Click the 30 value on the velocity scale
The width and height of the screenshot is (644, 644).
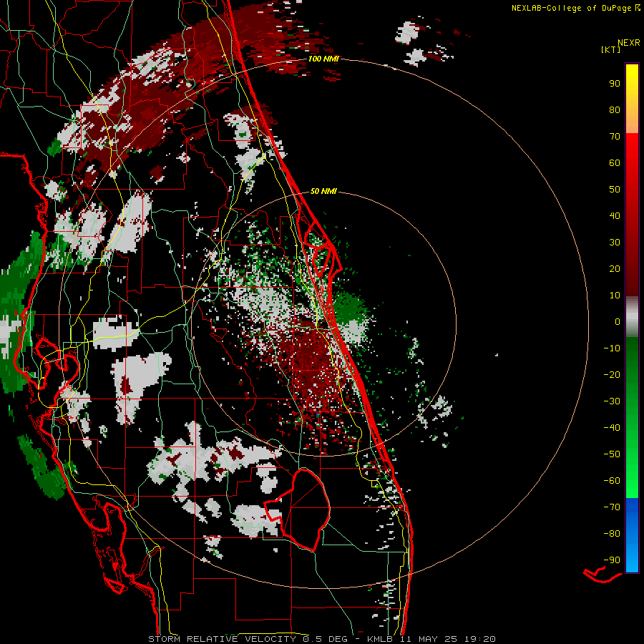click(x=615, y=243)
